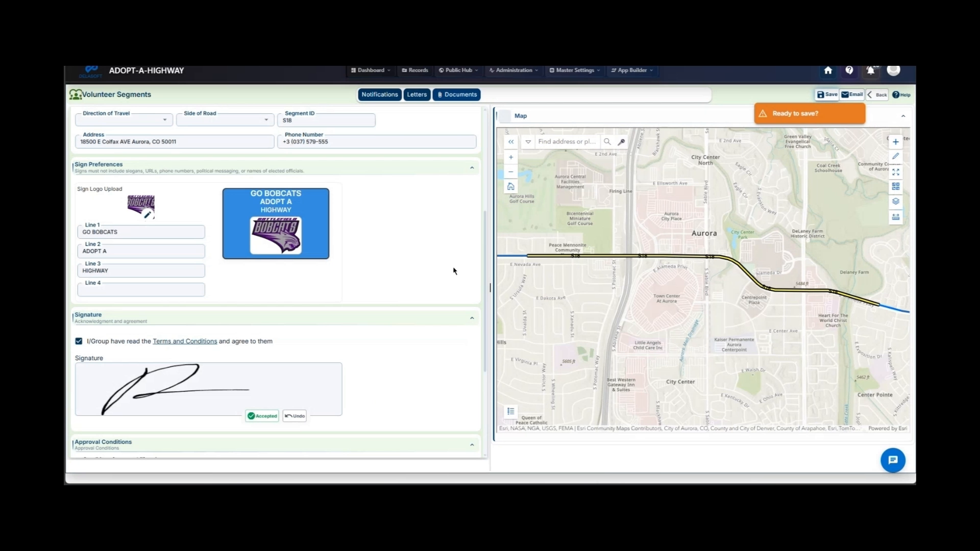Open the Administration menu
Screen dimensions: 980x551
point(512,70)
